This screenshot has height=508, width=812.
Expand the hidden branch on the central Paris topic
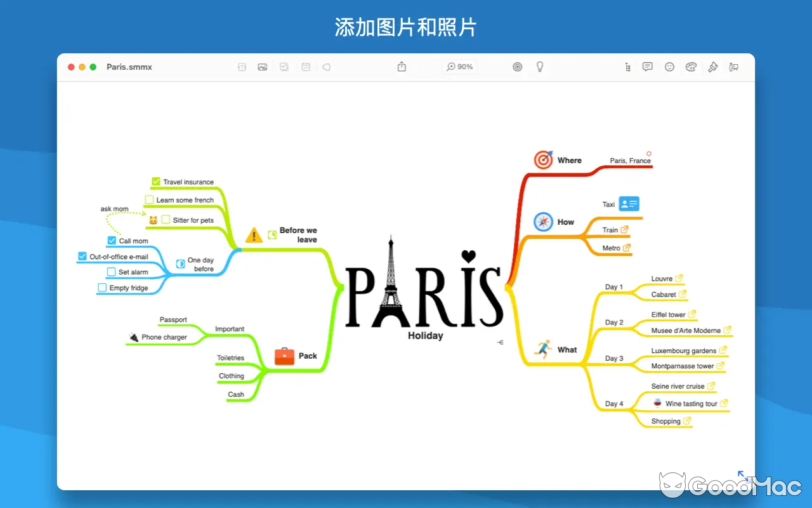tap(501, 342)
